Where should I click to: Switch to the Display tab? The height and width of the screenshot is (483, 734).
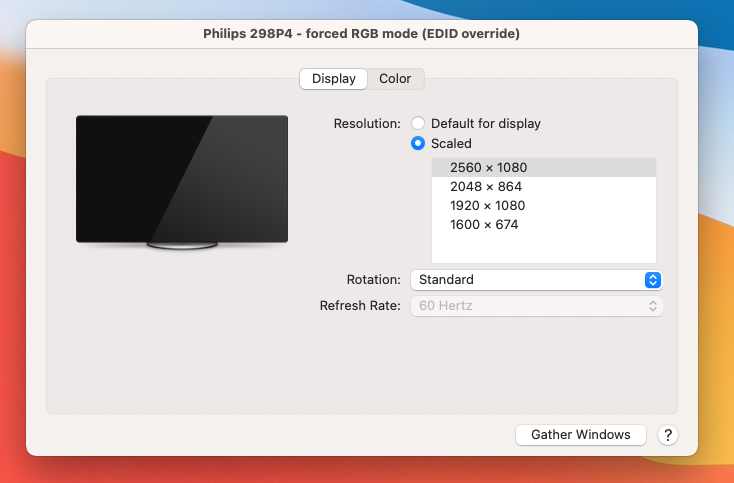333,79
